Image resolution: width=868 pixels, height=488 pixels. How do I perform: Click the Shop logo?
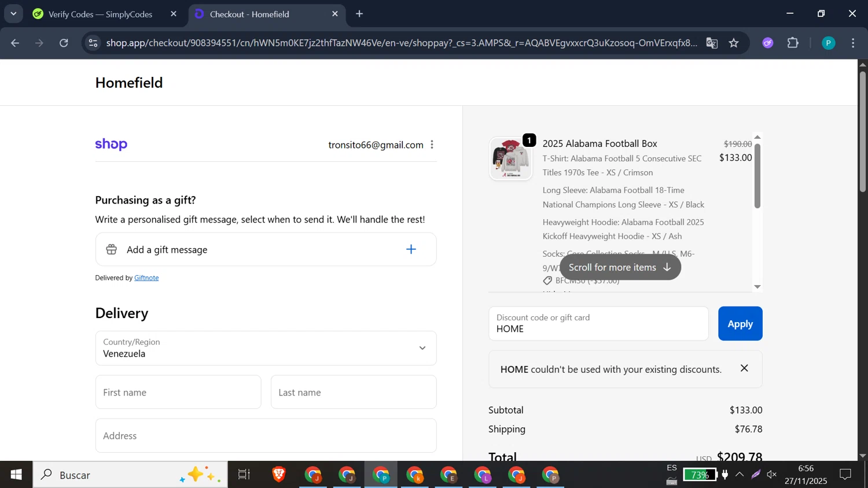[111, 144]
